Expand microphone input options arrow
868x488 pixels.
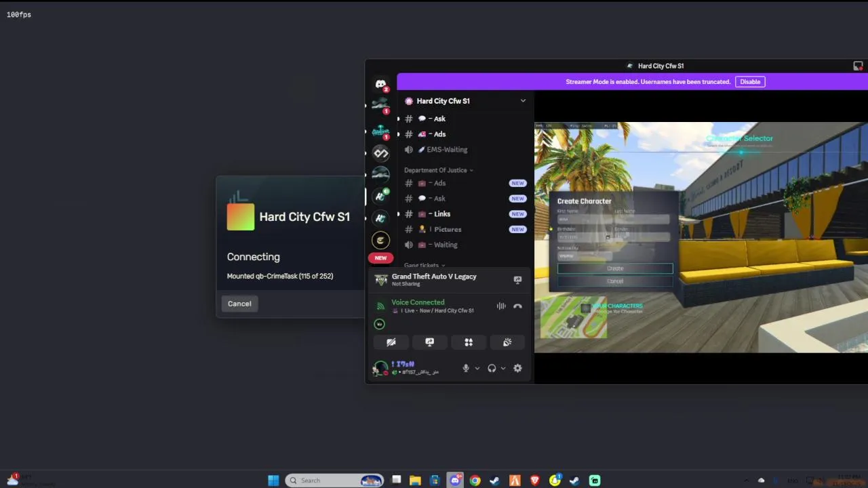pyautogui.click(x=477, y=369)
